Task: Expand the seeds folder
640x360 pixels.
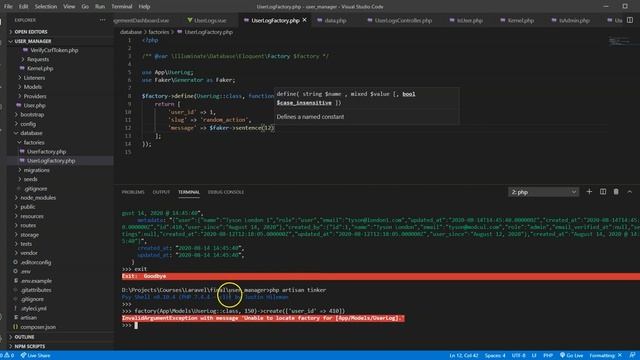Action: click(x=30, y=179)
